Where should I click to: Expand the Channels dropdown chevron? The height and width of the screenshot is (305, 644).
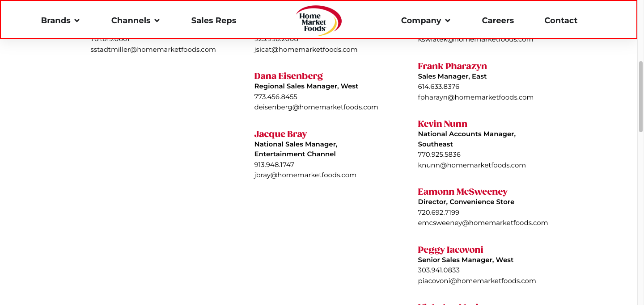tap(157, 21)
